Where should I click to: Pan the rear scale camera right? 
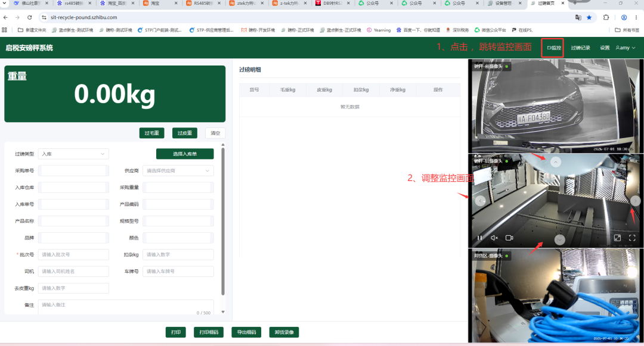tap(636, 201)
